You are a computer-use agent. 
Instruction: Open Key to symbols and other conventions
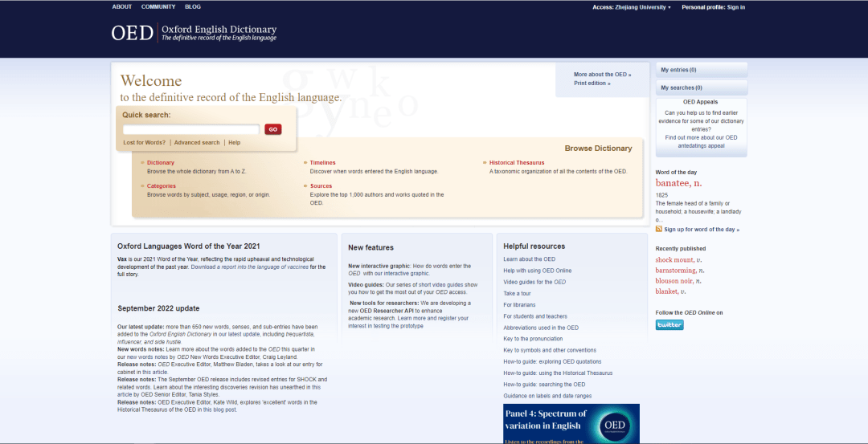tap(550, 351)
